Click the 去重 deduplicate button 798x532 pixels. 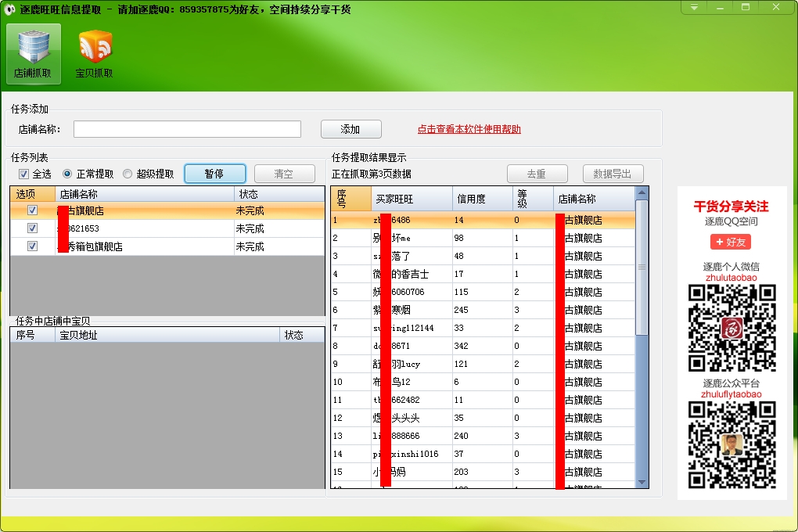[x=537, y=174]
